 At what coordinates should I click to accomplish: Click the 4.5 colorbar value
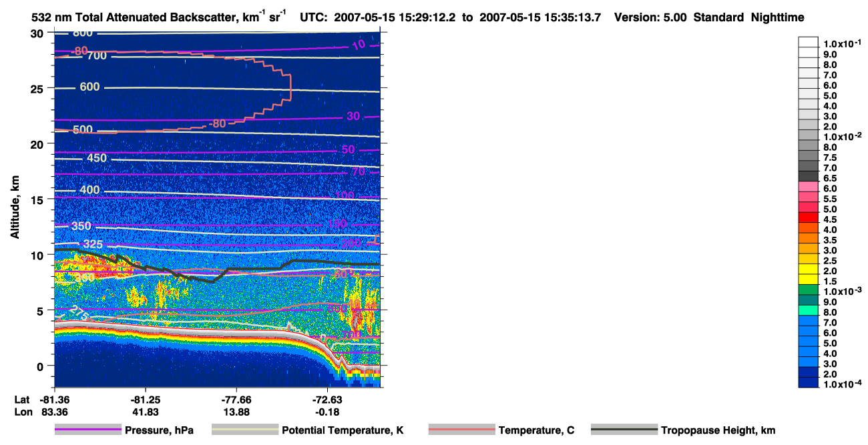pos(829,219)
